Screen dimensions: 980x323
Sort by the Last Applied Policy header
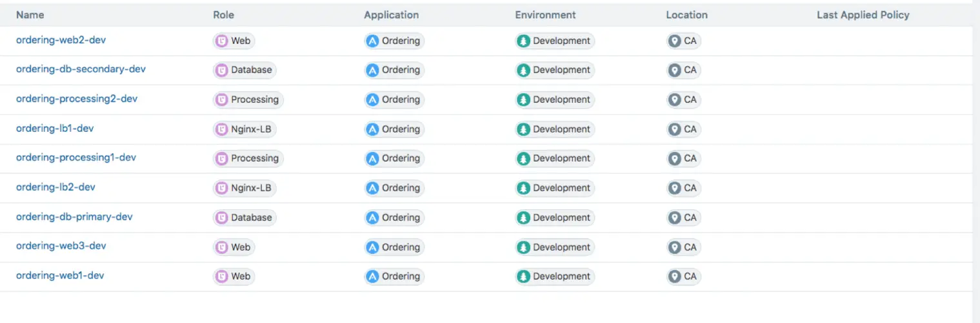[x=863, y=15]
